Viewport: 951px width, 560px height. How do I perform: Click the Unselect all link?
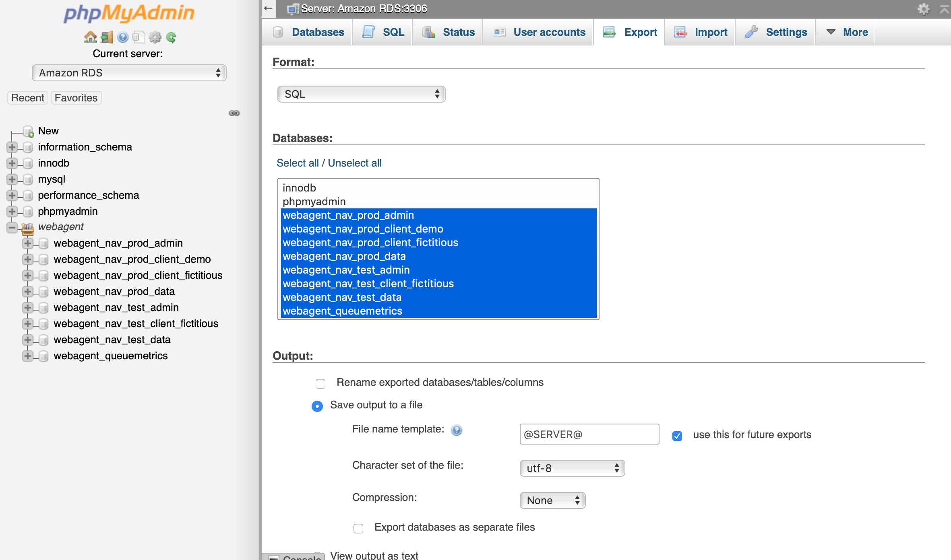click(354, 163)
